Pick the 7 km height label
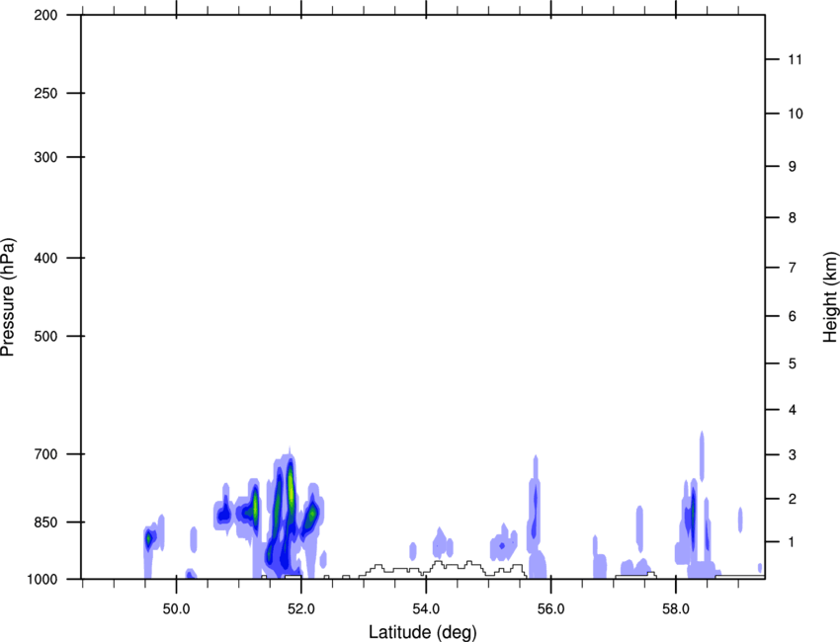 coord(793,268)
